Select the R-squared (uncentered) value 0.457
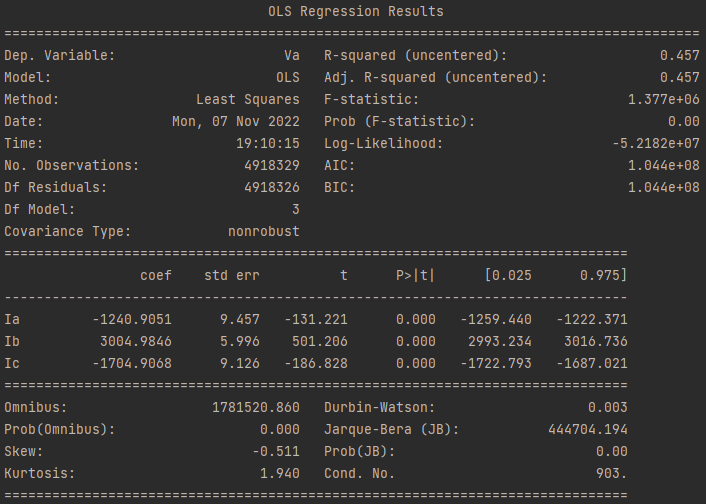706x504 pixels. click(680, 55)
